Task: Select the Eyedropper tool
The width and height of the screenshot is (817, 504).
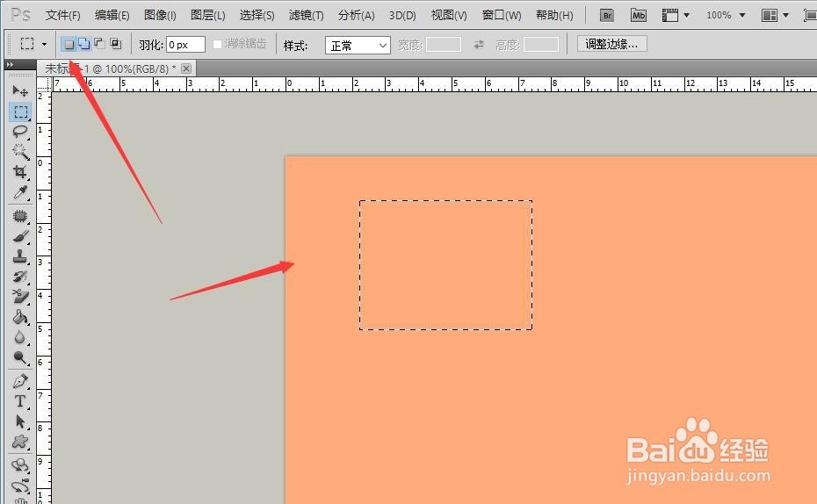Action: [20, 192]
